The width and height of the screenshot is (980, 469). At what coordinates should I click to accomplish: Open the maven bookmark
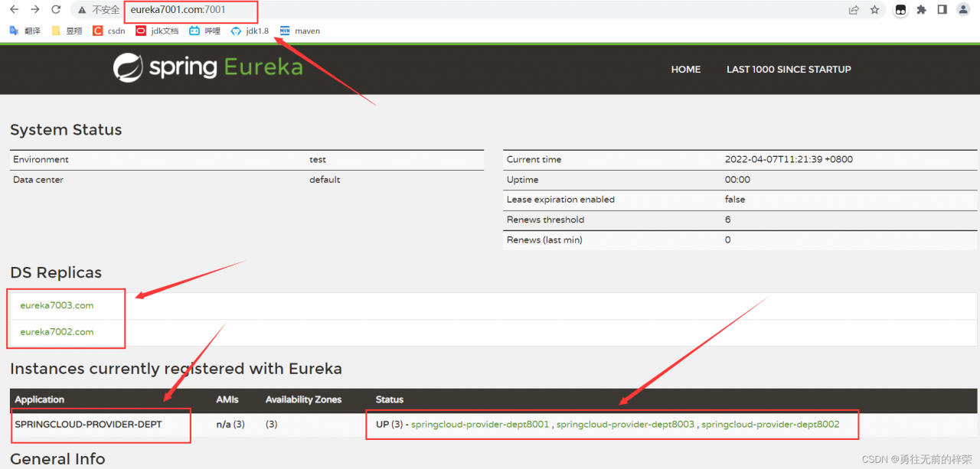(x=300, y=31)
